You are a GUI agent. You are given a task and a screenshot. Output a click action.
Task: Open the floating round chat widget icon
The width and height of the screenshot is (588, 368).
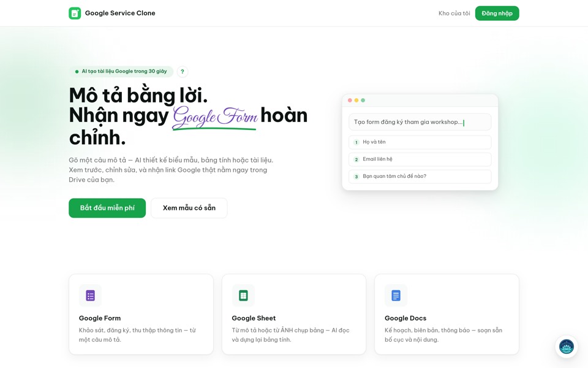(x=566, y=347)
